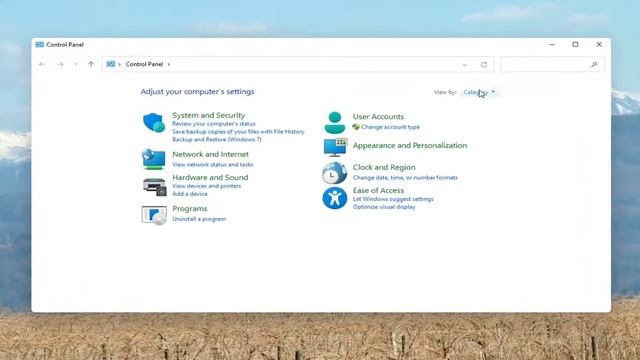640x360 pixels.
Task: Open the Hardware and Sound printer icon
Action: 154,187
